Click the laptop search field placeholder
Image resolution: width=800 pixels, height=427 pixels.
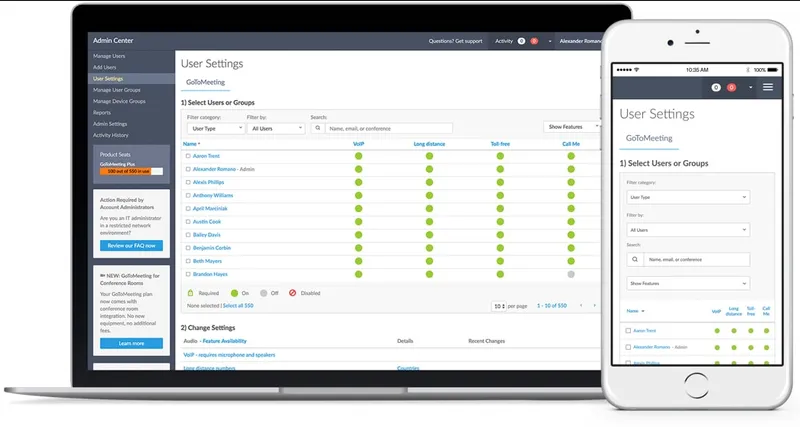(360, 129)
